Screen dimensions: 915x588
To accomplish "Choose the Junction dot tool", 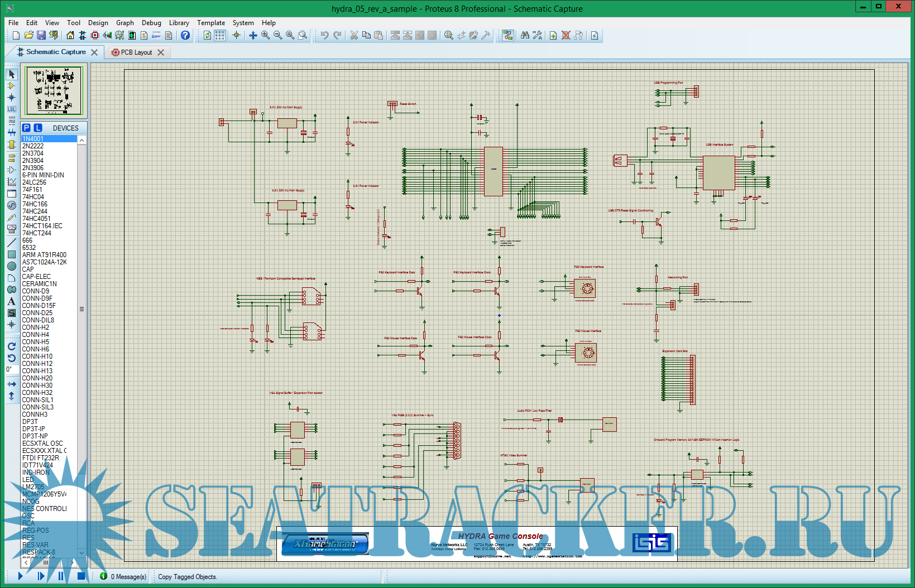I will [x=11, y=98].
